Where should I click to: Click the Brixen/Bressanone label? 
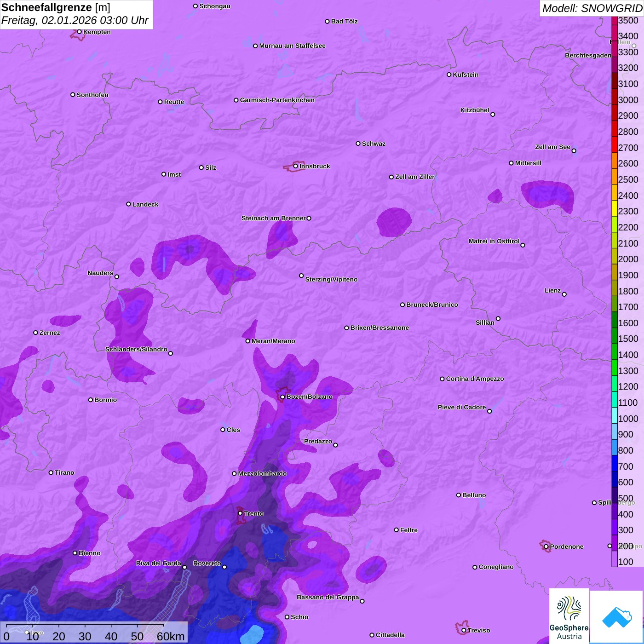[x=379, y=328]
